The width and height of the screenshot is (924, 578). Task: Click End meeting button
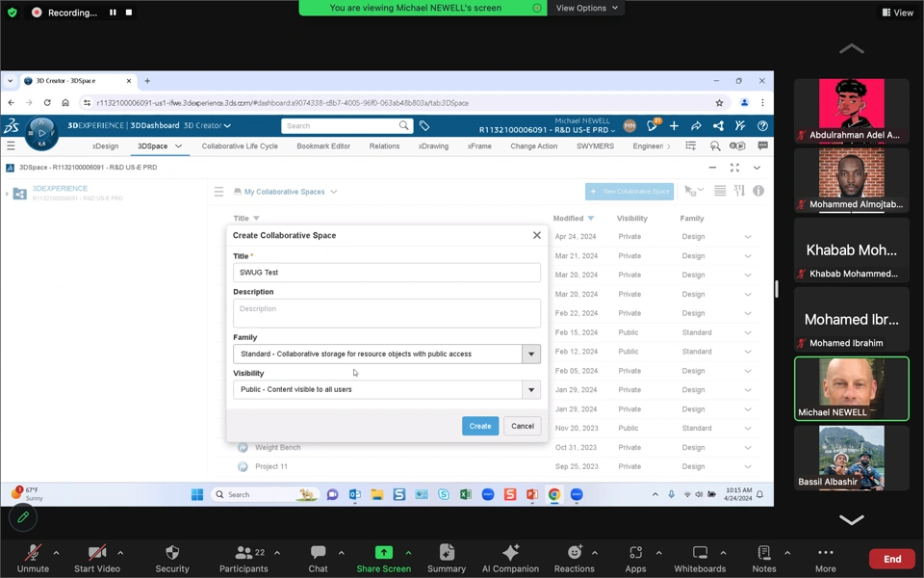(892, 559)
